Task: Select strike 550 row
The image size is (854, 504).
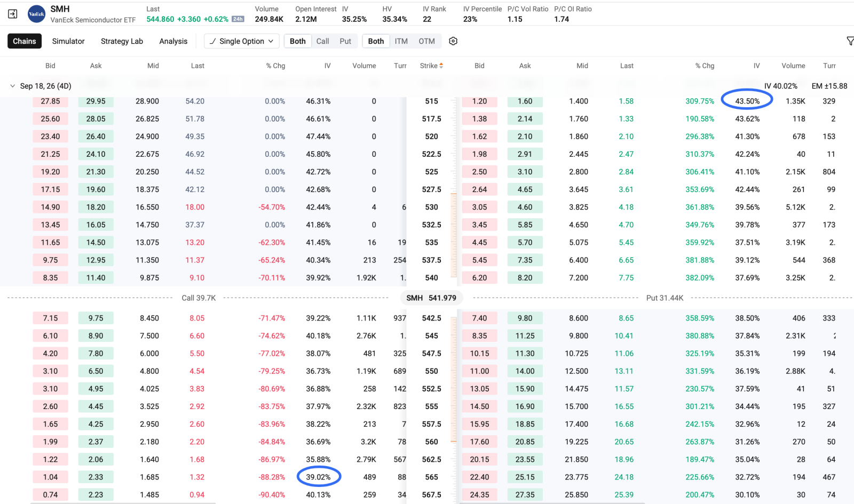Action: [431, 371]
